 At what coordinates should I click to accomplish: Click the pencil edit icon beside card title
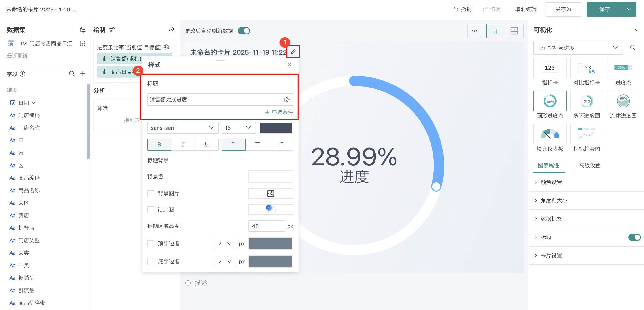[x=293, y=52]
